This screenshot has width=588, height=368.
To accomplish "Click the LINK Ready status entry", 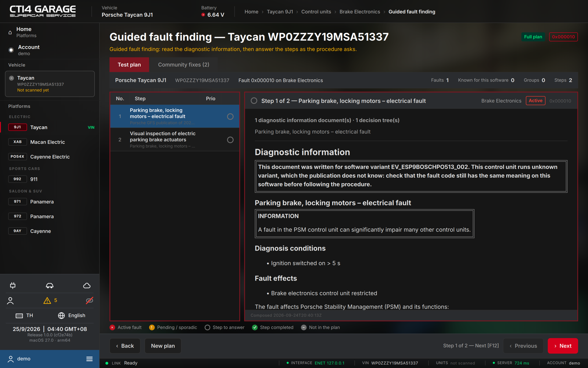I will (x=122, y=363).
